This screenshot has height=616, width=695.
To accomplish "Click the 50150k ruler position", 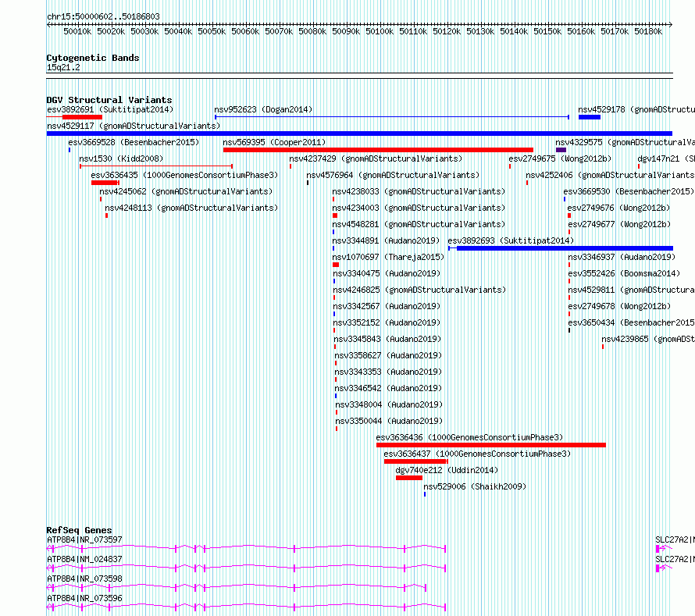I will click(x=547, y=31).
